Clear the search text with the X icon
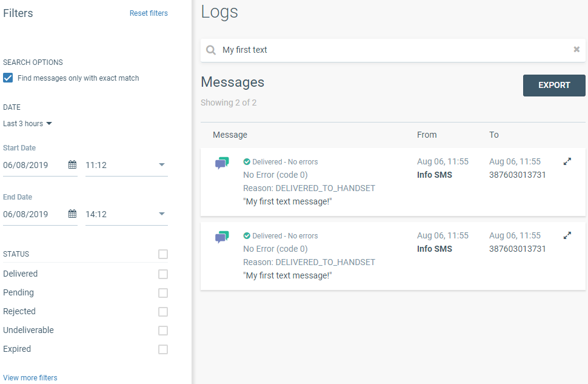Image resolution: width=588 pixels, height=384 pixels. (576, 50)
